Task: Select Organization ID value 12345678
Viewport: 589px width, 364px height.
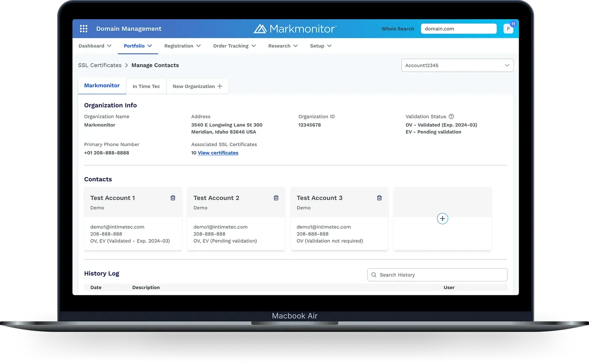Action: pos(310,125)
